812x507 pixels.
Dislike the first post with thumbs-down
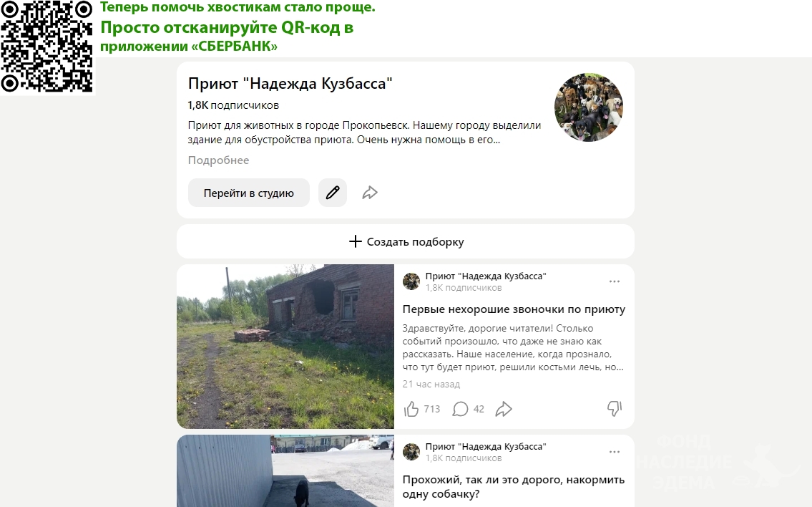(614, 409)
